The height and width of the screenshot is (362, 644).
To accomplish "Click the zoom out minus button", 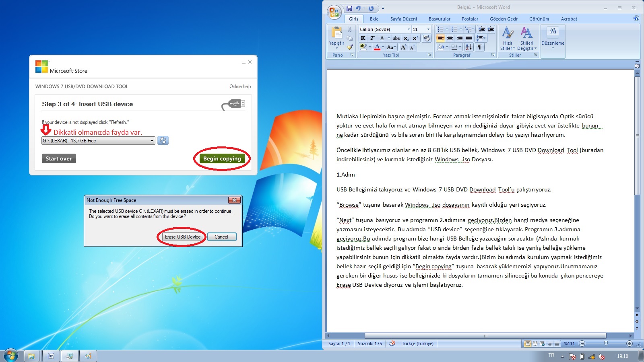I will tap(582, 343).
